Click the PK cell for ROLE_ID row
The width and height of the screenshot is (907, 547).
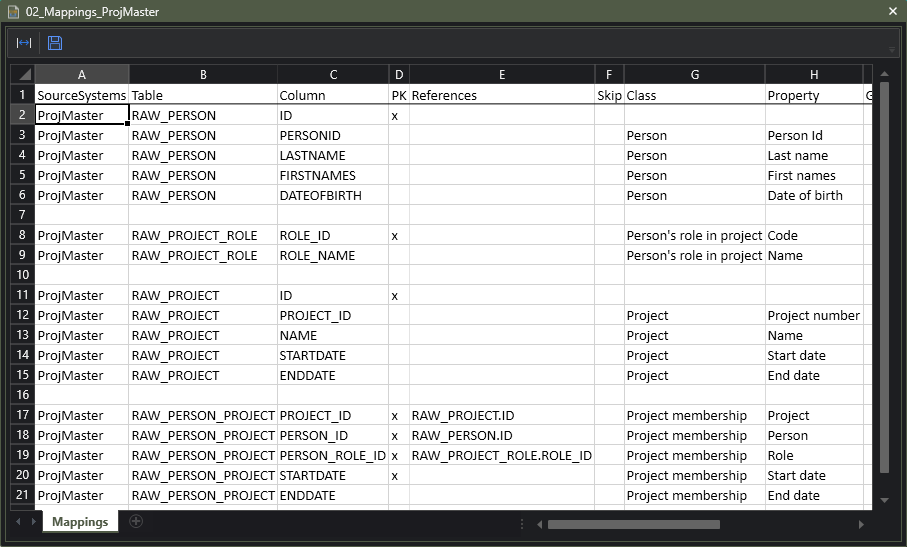coord(398,235)
